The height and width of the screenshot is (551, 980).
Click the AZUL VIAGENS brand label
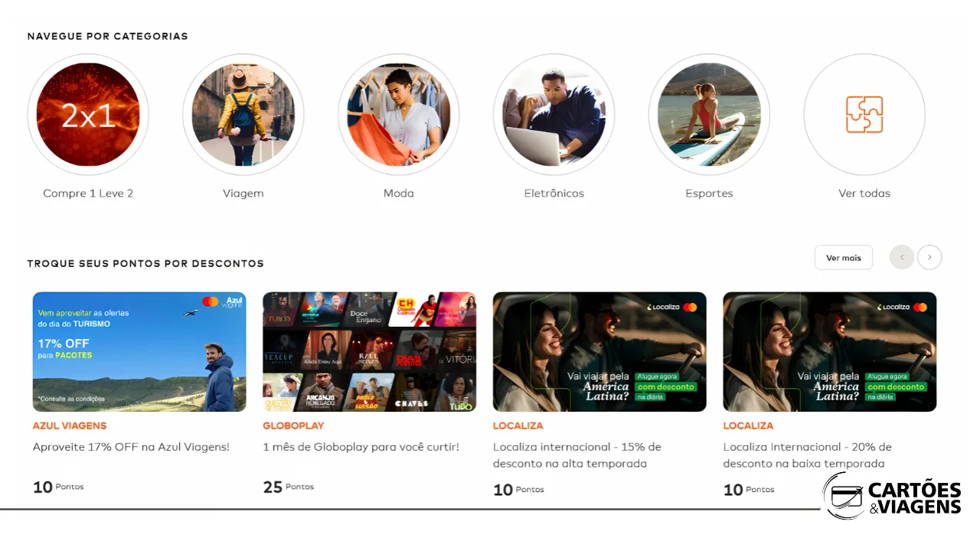(x=70, y=425)
